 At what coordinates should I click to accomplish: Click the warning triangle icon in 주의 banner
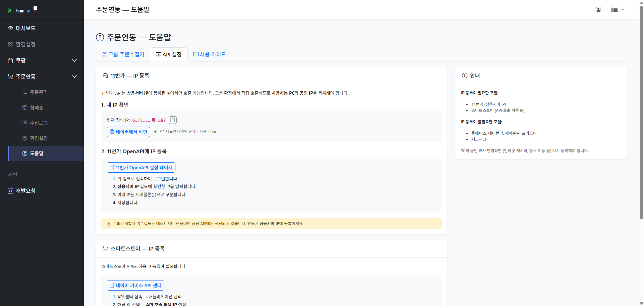[x=109, y=224]
